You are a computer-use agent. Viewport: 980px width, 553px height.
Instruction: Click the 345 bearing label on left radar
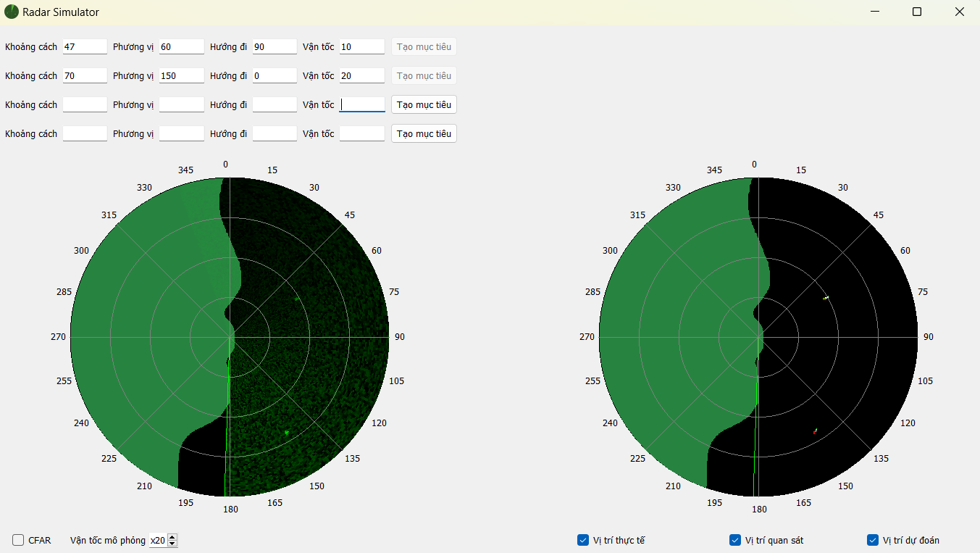coord(185,170)
